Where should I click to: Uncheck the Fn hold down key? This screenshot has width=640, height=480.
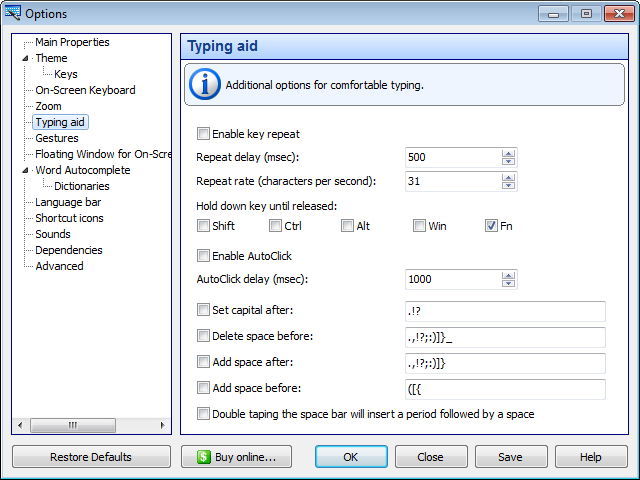point(491,226)
